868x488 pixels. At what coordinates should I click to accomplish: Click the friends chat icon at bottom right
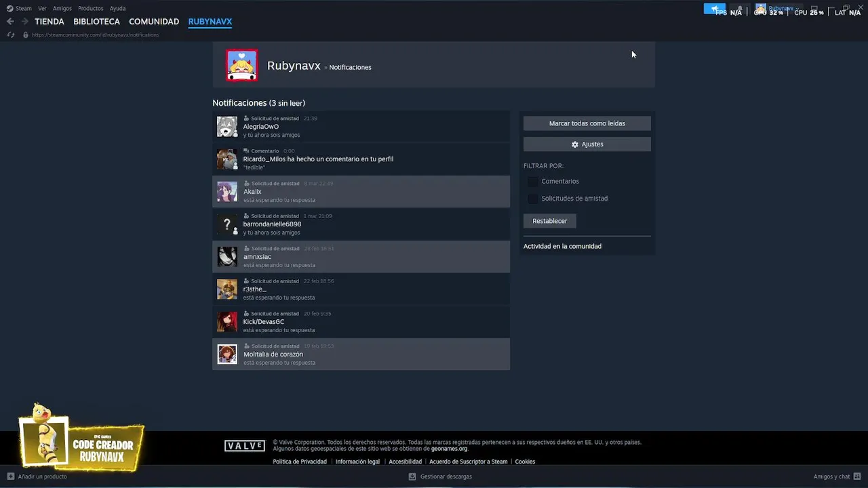(x=859, y=476)
